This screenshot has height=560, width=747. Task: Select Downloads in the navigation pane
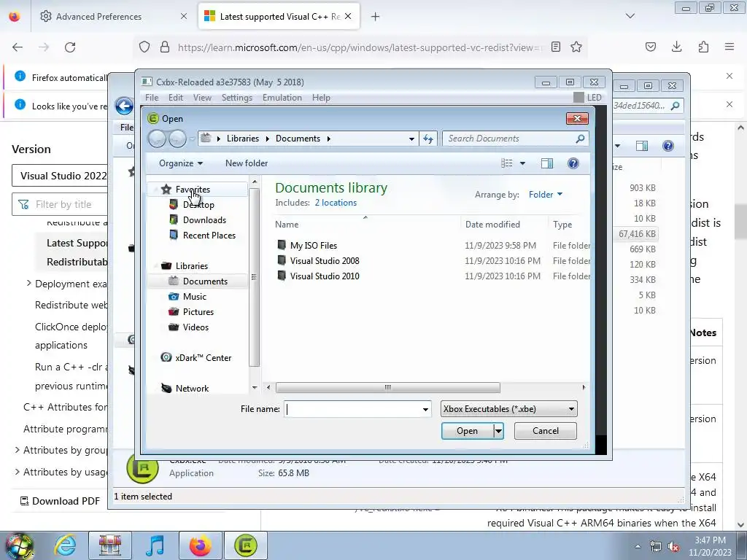(204, 220)
